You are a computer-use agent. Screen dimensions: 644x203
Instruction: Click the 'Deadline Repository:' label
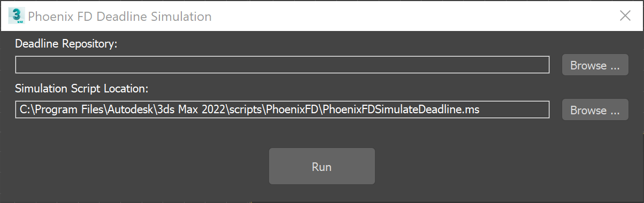click(66, 44)
